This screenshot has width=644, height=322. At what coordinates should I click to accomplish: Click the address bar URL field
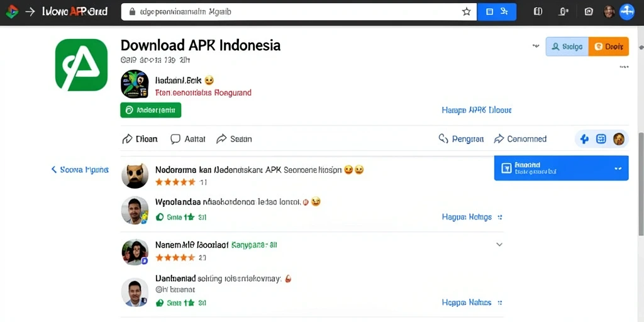tap(299, 12)
